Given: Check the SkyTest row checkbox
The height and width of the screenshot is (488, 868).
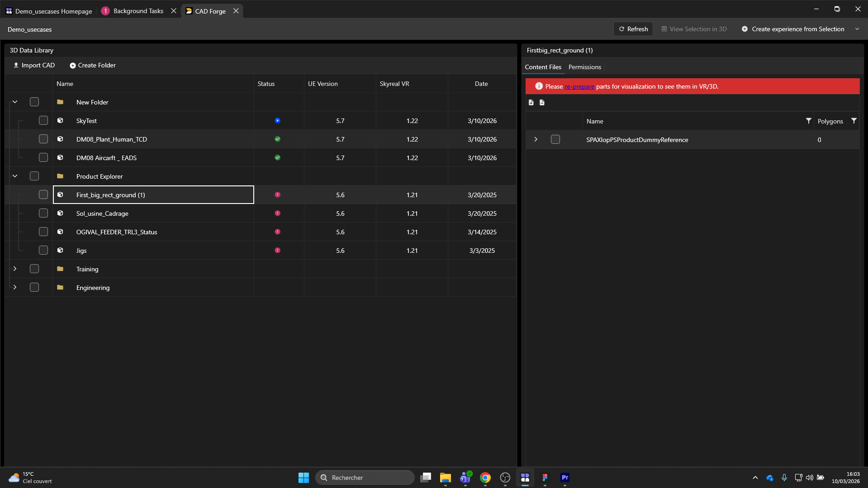Looking at the screenshot, I should tap(43, 121).
